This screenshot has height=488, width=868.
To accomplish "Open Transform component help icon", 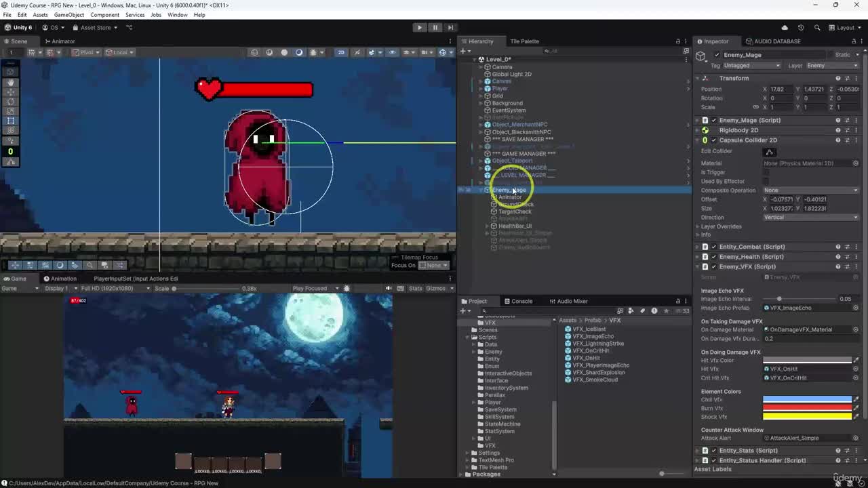I will [x=838, y=78].
